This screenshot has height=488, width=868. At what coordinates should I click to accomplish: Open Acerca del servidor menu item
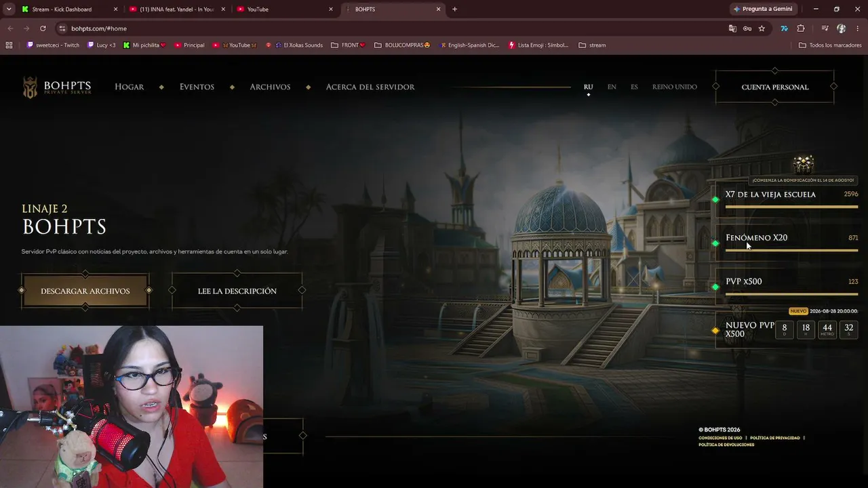[x=370, y=87]
